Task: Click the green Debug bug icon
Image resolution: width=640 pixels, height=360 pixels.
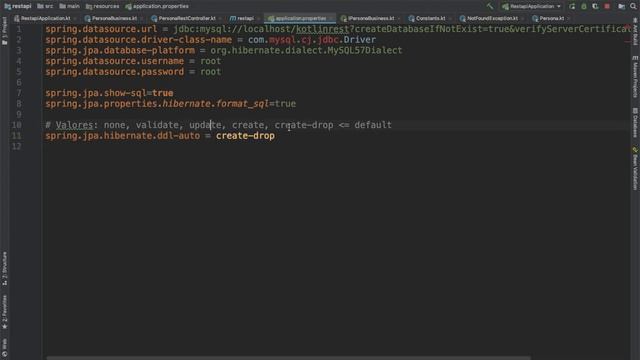Action: coord(584,6)
